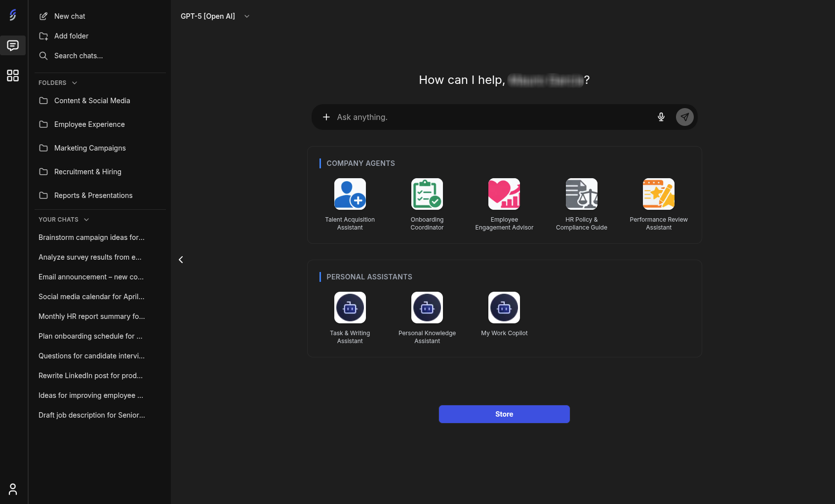Collapse the Folders section
This screenshot has width=835, height=504.
click(75, 83)
